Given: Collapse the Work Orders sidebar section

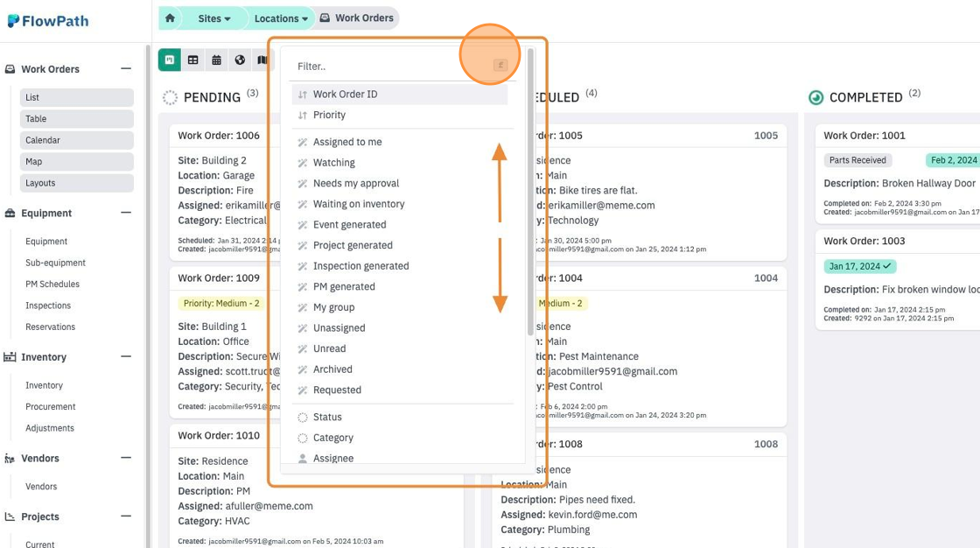Looking at the screenshot, I should 126,69.
